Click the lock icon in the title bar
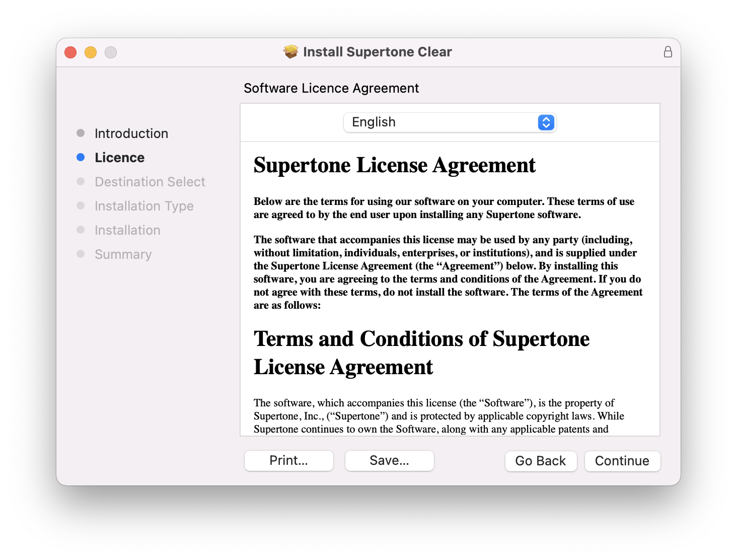Image resolution: width=737 pixels, height=560 pixels. pyautogui.click(x=668, y=52)
